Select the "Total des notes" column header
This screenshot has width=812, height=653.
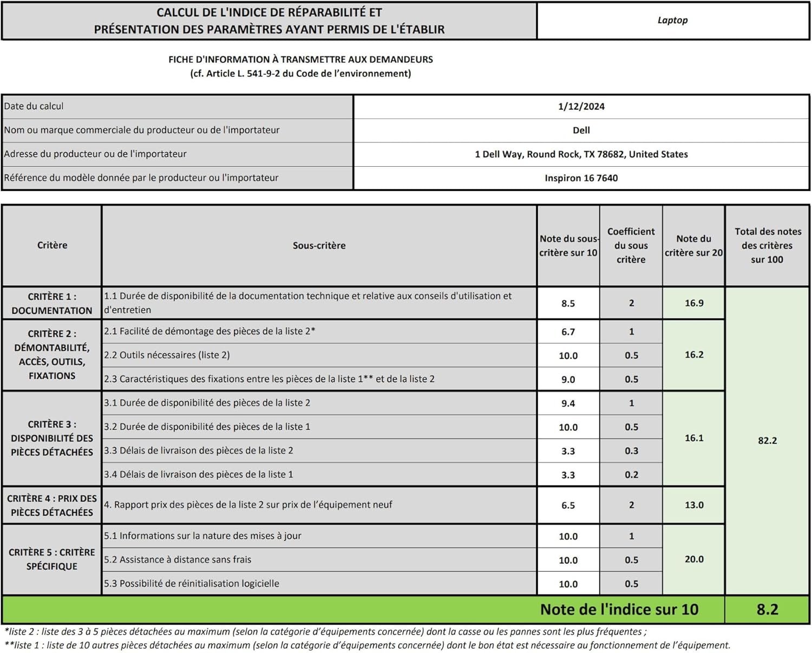click(767, 245)
